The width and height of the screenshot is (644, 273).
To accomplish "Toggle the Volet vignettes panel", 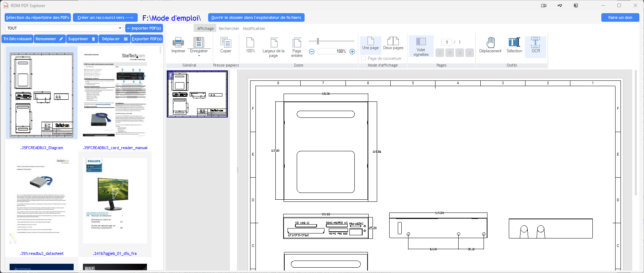I will click(x=421, y=46).
